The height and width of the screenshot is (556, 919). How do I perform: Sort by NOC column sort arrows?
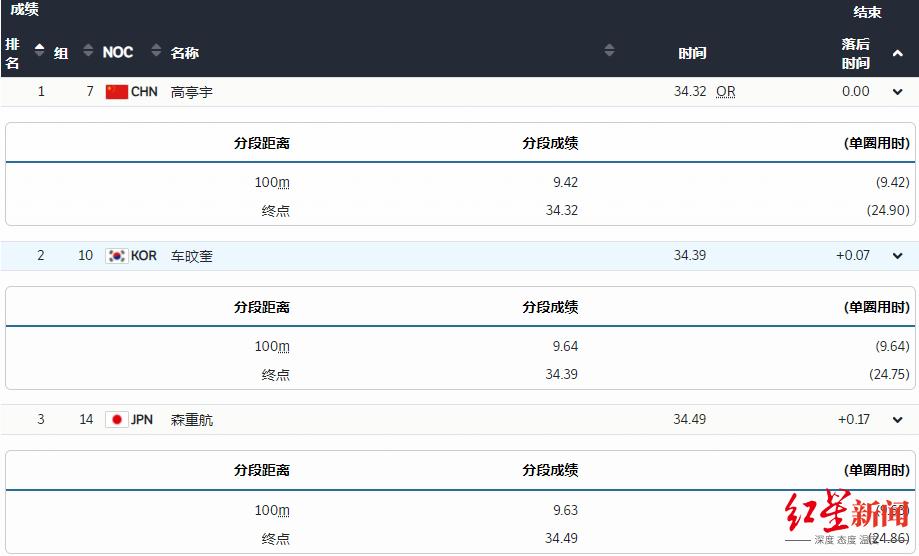coord(156,50)
